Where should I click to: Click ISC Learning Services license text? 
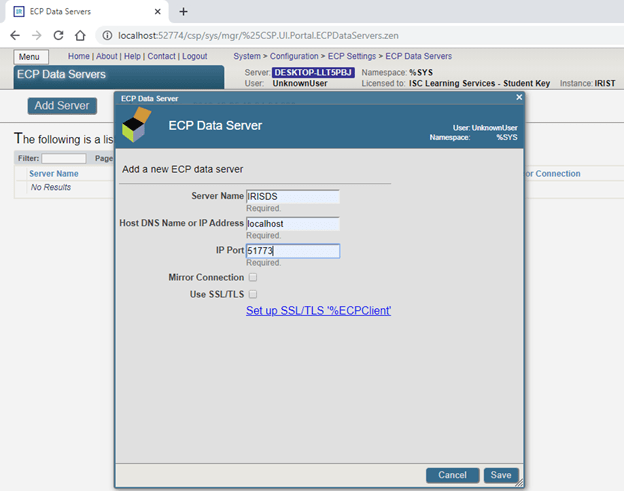click(x=479, y=83)
